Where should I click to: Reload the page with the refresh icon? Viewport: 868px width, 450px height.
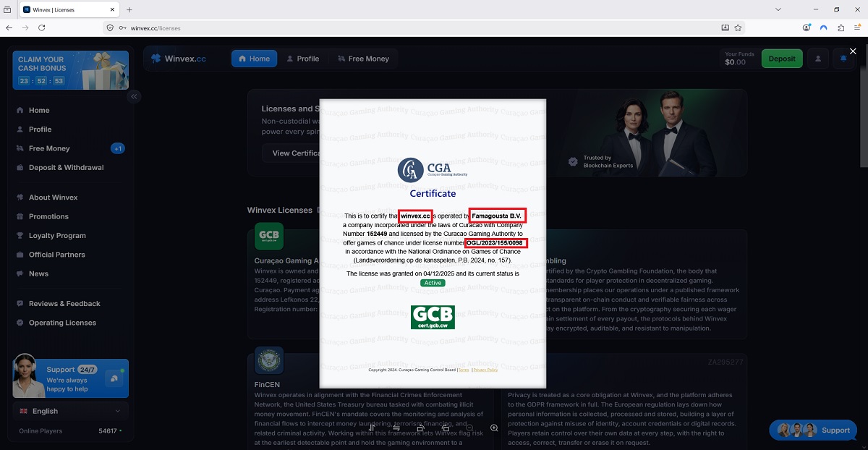(42, 27)
